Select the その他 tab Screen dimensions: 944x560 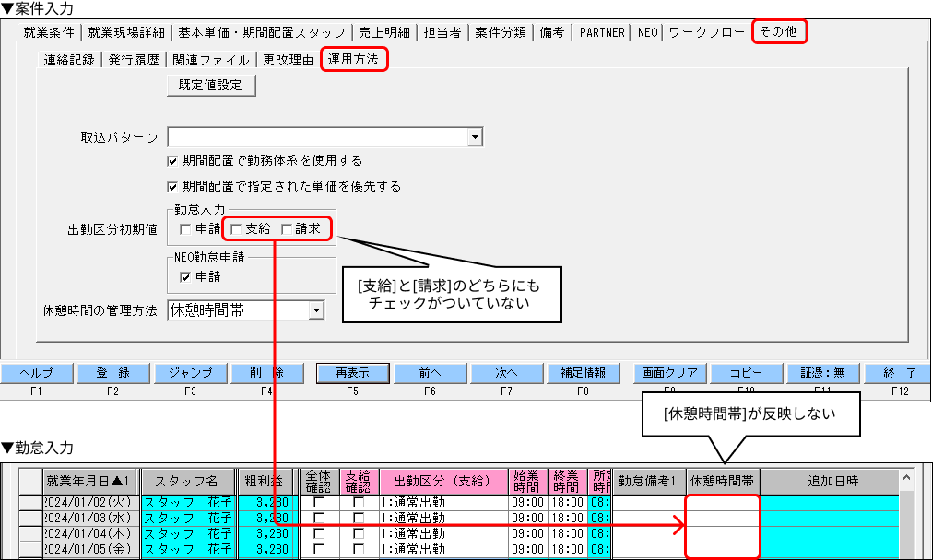tap(778, 31)
